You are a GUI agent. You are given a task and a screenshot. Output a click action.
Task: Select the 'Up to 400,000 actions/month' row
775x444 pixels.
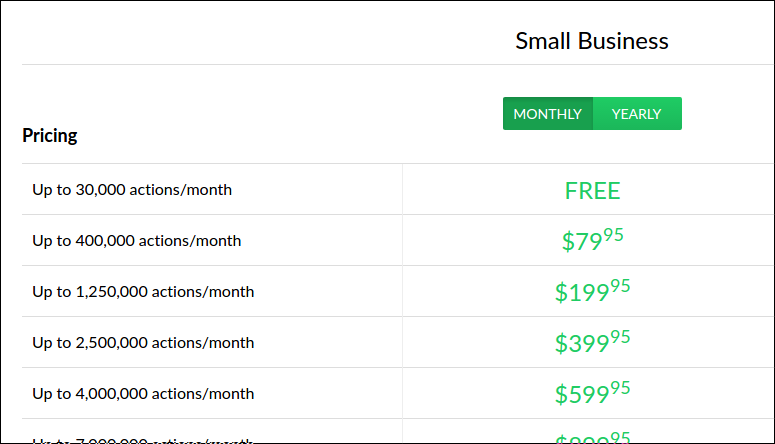tap(397, 240)
